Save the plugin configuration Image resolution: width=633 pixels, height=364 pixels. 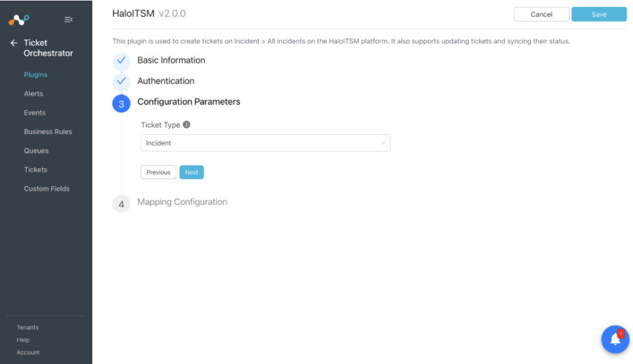(598, 14)
